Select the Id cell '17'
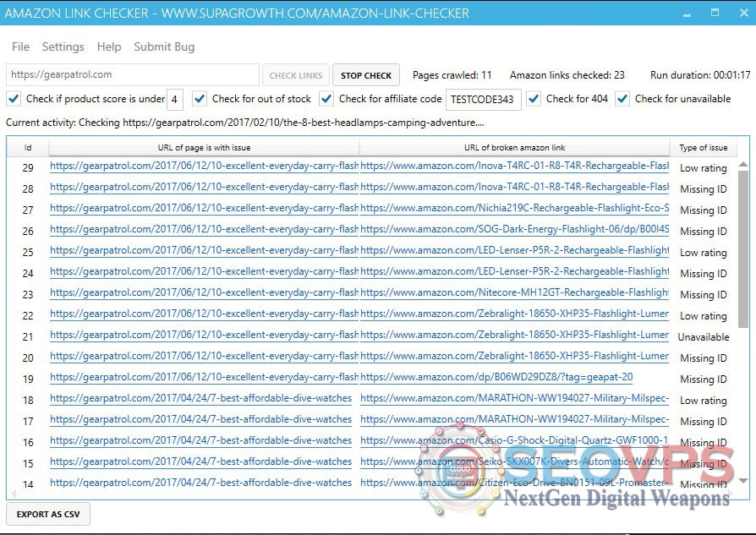Image resolution: width=756 pixels, height=535 pixels. click(28, 422)
